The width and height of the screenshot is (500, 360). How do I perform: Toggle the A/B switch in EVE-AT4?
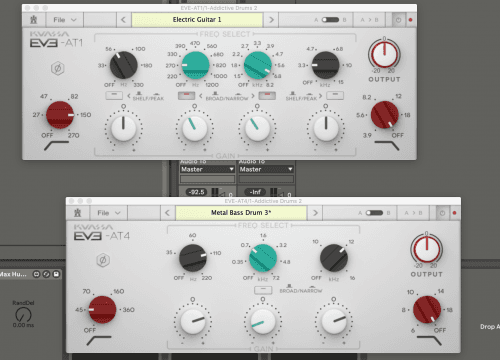coord(374,213)
